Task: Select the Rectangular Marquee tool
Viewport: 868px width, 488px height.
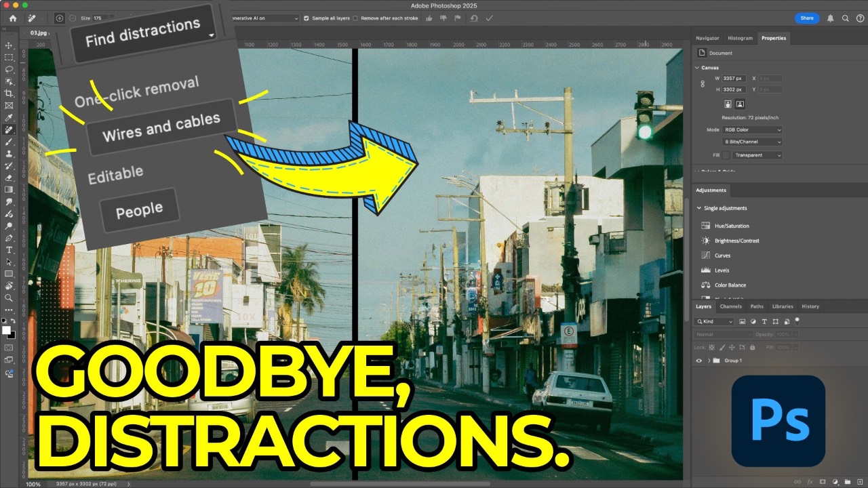Action: point(9,58)
